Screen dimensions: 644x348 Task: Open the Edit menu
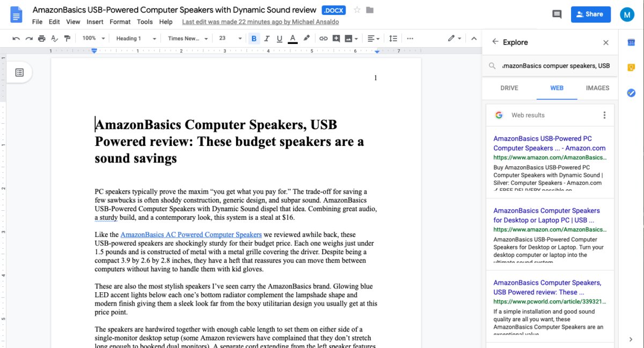54,22
